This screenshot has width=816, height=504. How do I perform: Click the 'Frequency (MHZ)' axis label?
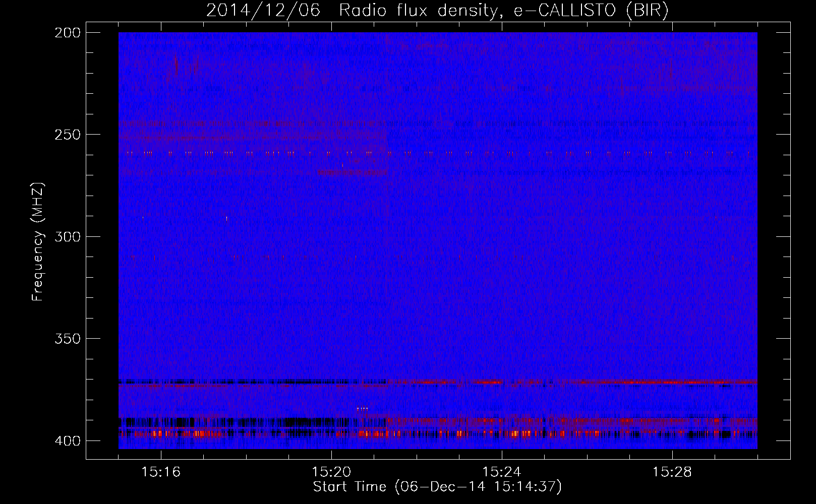point(38,242)
